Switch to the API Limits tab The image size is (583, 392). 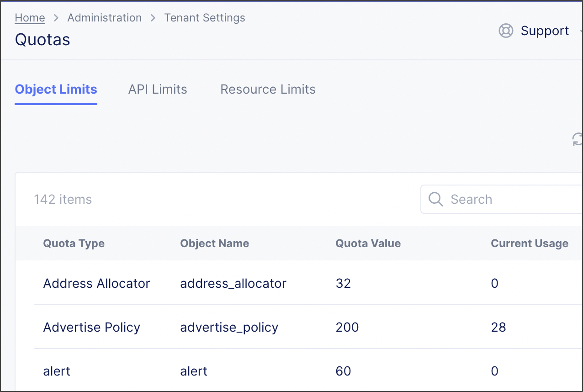click(157, 89)
